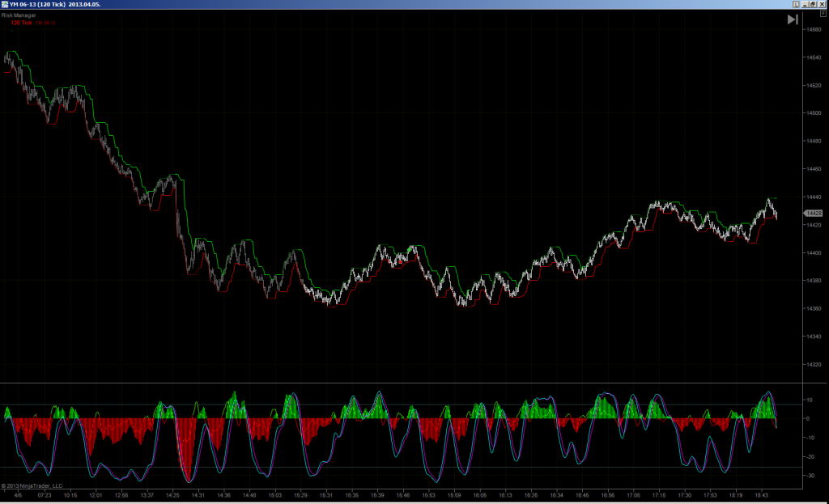The width and height of the screenshot is (829, 504).
Task: Click the 12:01 time axis label
Action: [x=96, y=496]
